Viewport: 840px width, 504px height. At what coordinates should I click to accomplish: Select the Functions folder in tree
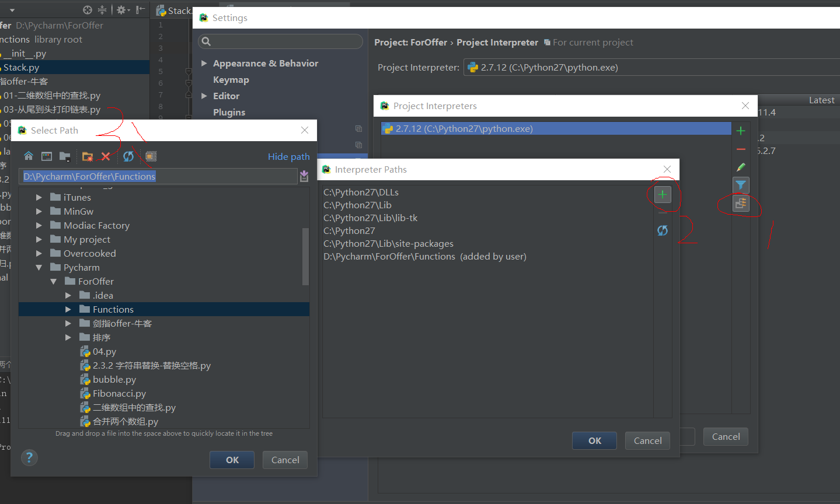coord(164,309)
